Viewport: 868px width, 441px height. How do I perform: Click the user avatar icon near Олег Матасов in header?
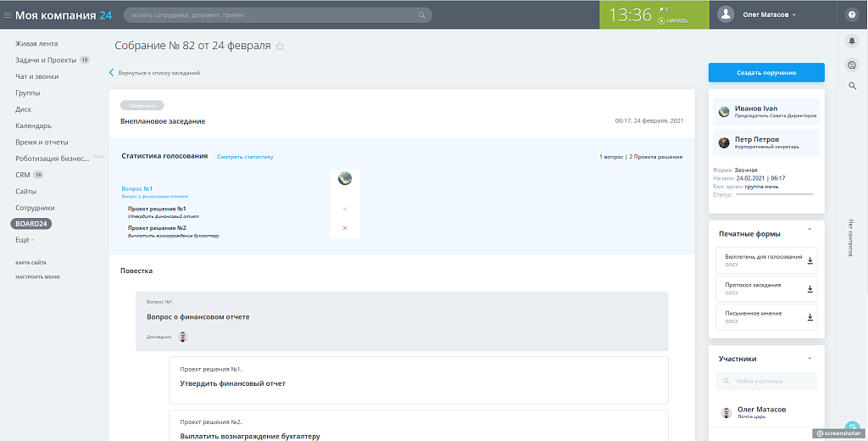[726, 15]
